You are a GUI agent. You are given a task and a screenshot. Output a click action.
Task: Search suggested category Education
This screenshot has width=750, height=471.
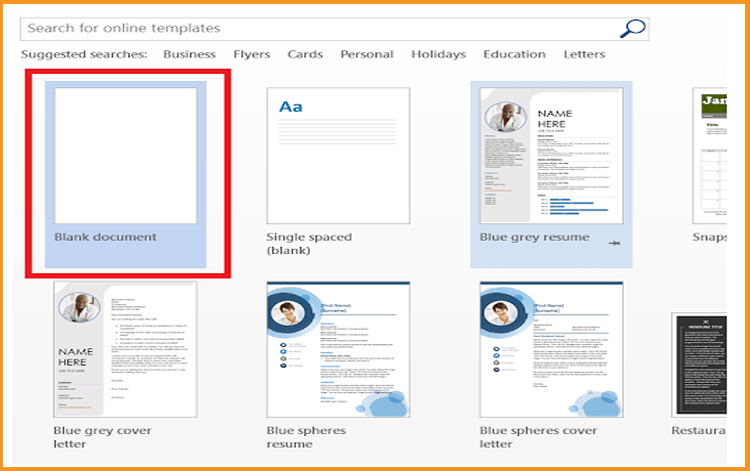click(x=515, y=55)
